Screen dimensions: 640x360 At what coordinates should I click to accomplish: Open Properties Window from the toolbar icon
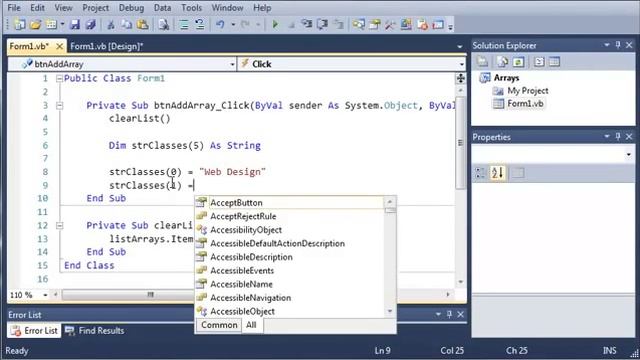point(374,25)
